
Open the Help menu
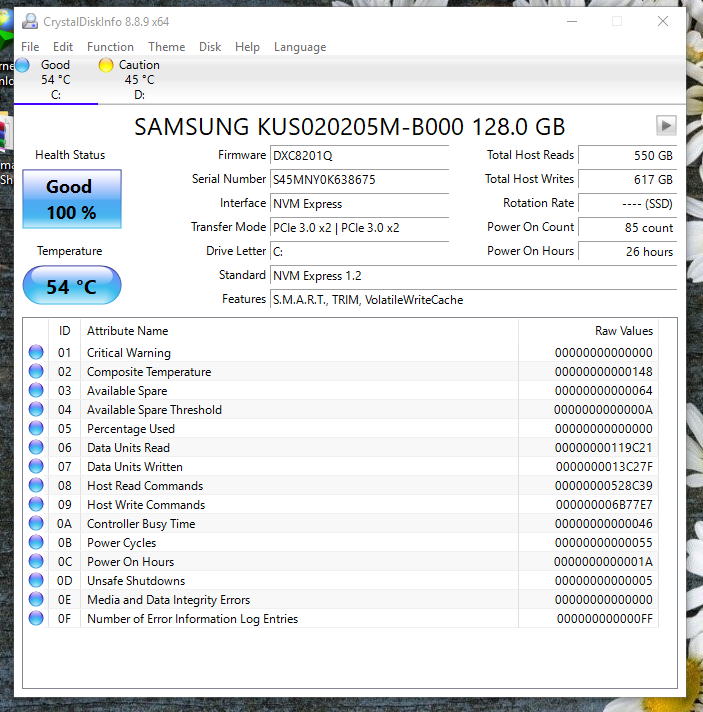[247, 47]
